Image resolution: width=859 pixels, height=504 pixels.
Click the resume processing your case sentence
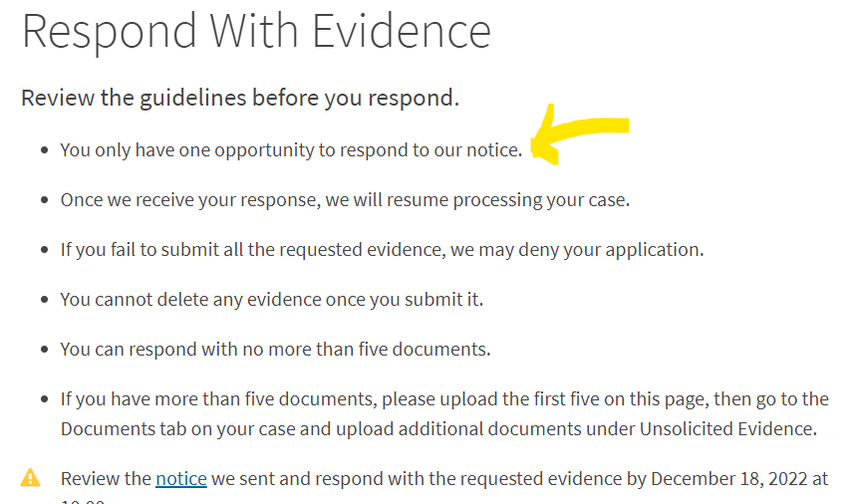[x=345, y=200]
